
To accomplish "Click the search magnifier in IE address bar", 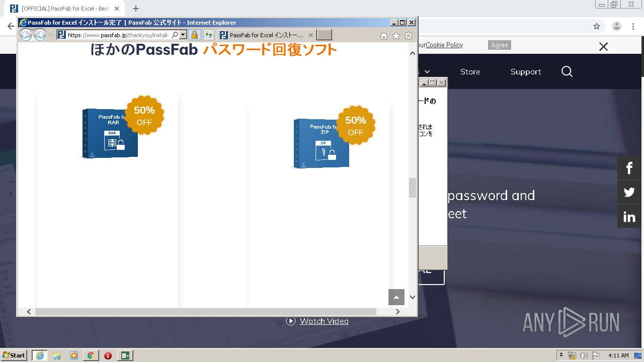I will point(175,35).
